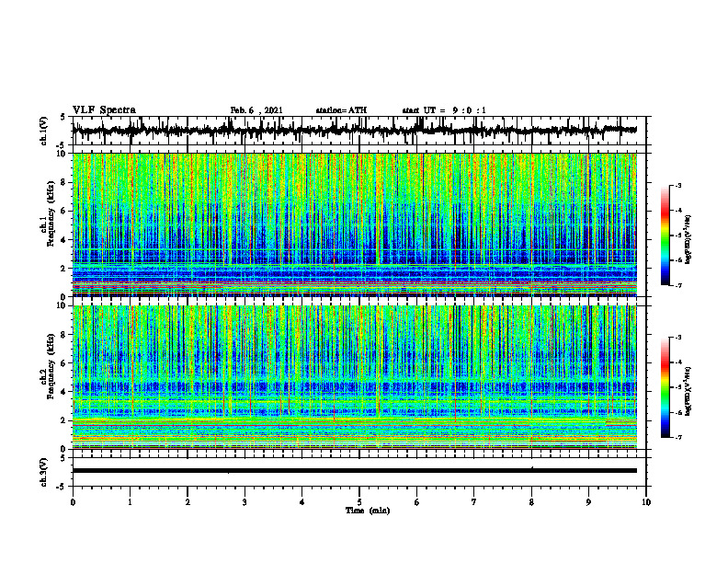Click time axis tick label "0" at left end

[x=73, y=502]
